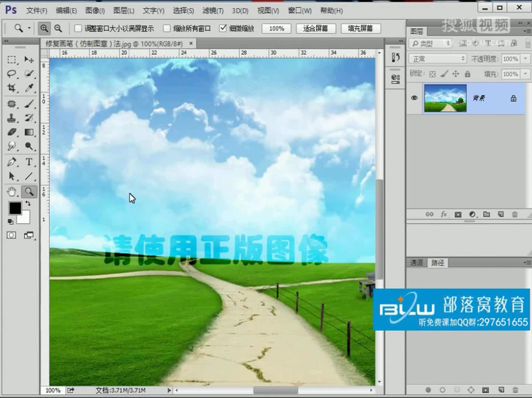The width and height of the screenshot is (532, 398).
Task: Select the Crop tool
Action: [11, 88]
